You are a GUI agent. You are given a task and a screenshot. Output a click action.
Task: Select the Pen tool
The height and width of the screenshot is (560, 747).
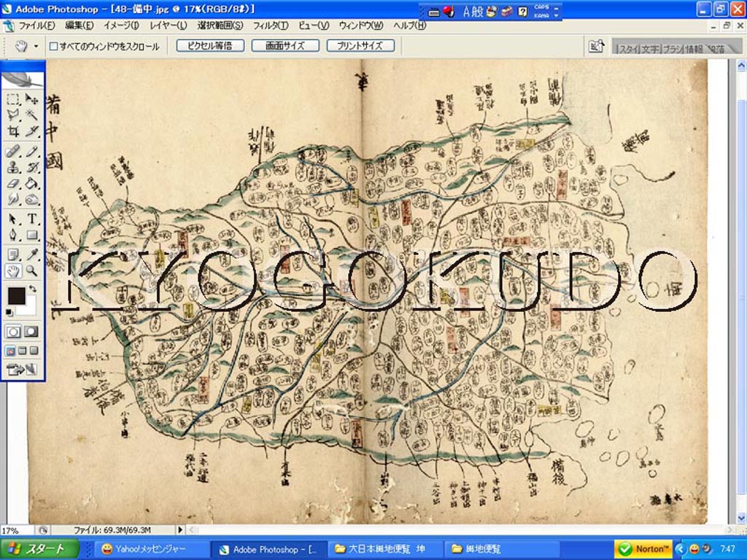13,235
